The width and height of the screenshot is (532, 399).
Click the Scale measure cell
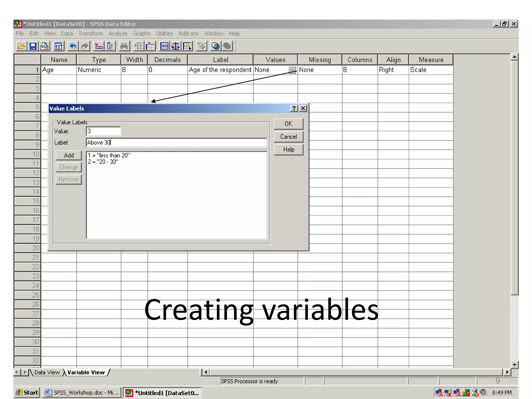tap(431, 70)
